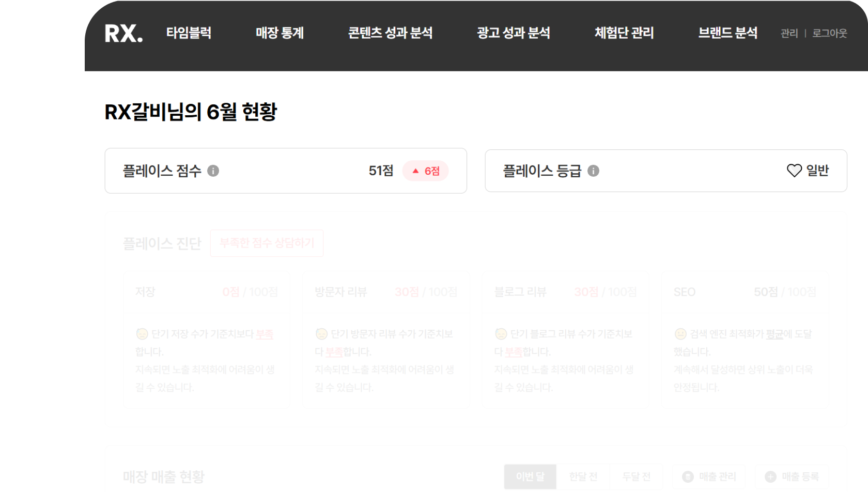Select the 이번 달 tab
868x492 pixels.
530,476
